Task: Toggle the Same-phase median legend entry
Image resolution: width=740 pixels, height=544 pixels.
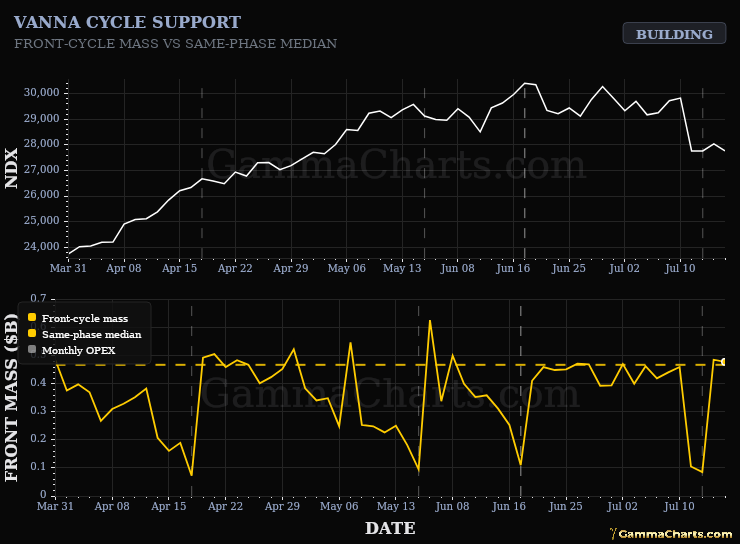Action: [x=84, y=335]
